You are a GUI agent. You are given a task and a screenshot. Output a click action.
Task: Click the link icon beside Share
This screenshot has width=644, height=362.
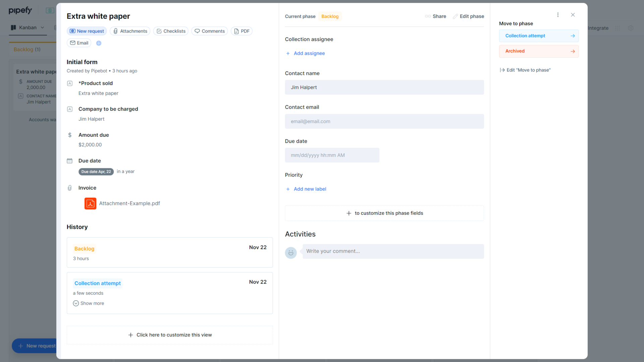tap(427, 16)
